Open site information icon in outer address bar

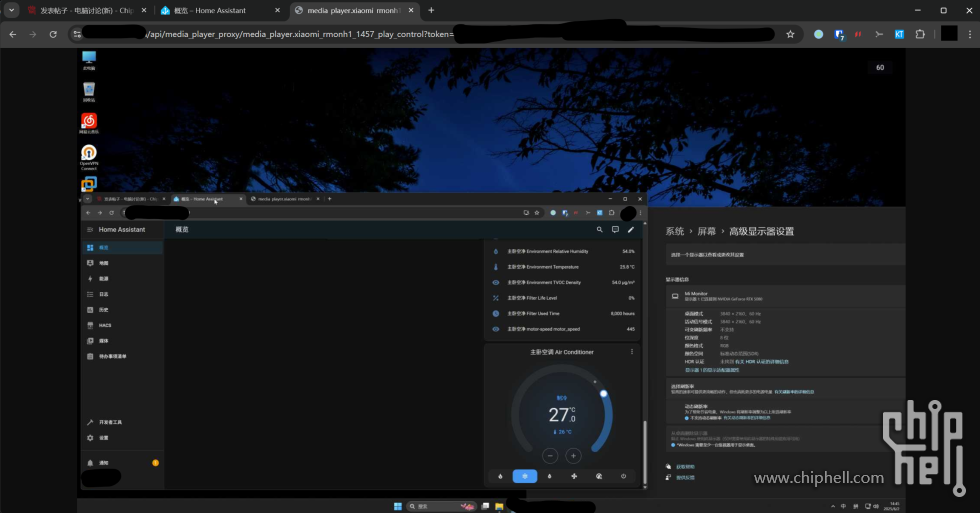78,34
